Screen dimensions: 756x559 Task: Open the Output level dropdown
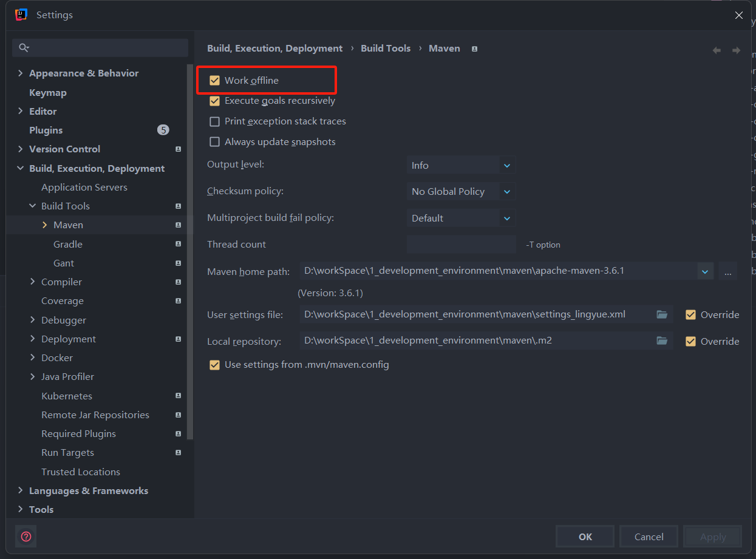(461, 165)
